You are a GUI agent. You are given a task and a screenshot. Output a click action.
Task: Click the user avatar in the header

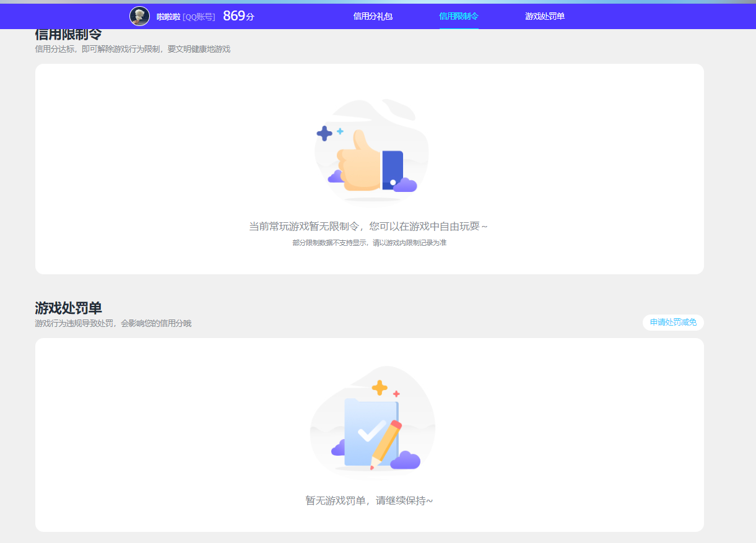coord(139,16)
